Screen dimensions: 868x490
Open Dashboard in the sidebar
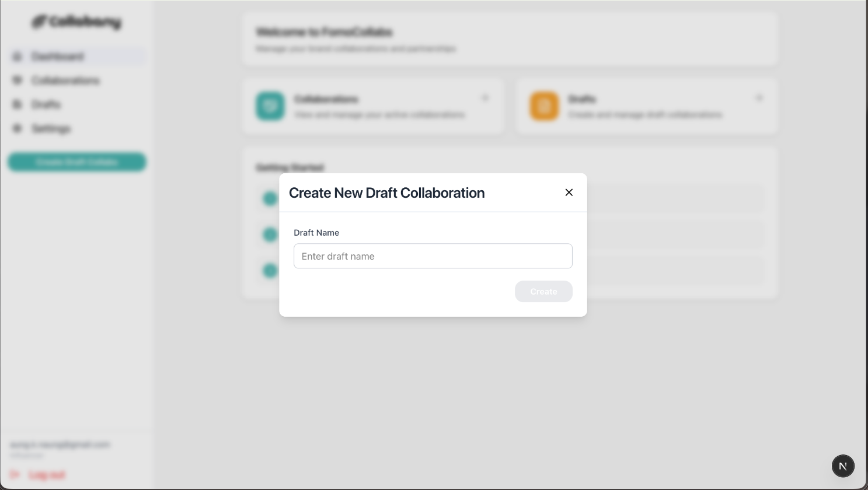click(x=76, y=57)
